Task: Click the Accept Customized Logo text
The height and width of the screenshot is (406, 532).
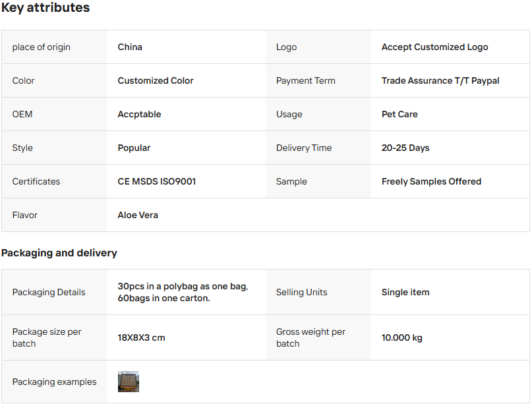Action: point(434,47)
